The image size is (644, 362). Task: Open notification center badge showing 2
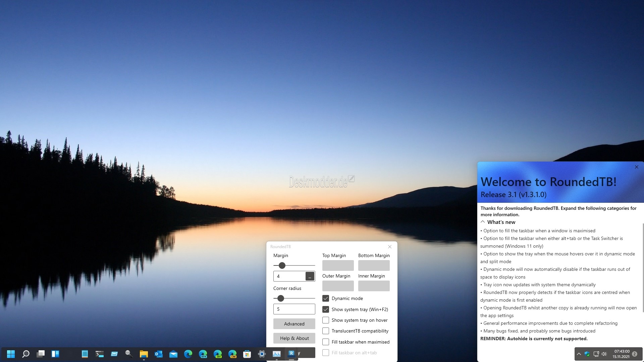tap(635, 354)
